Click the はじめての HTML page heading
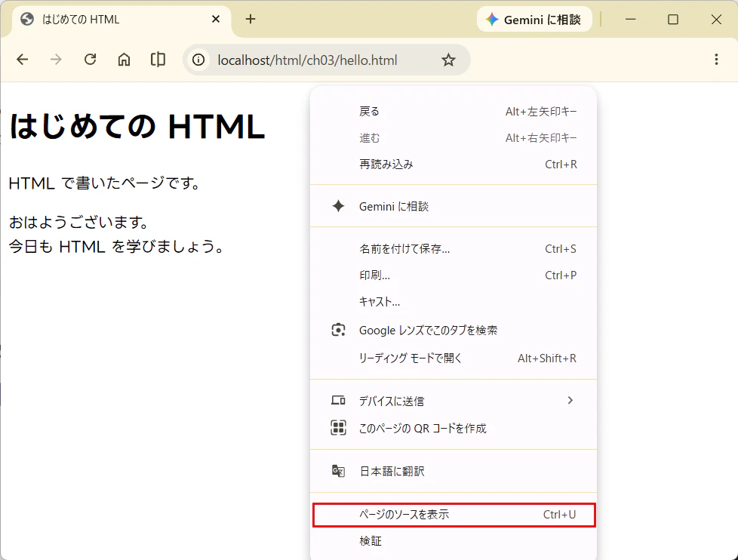Screen dimensions: 738x560 point(137,127)
